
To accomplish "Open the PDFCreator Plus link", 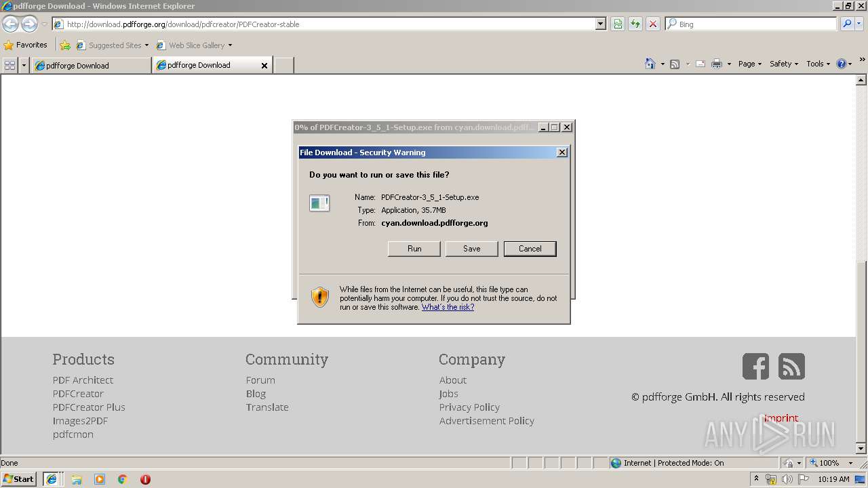I will pyautogui.click(x=89, y=407).
